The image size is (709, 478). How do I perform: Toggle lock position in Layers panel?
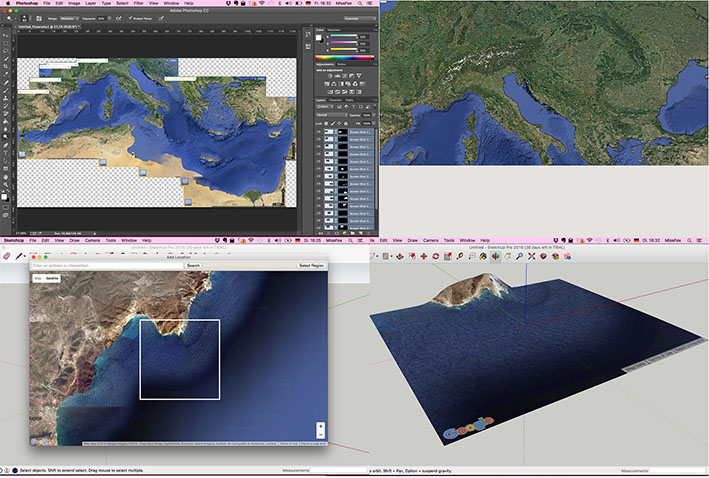click(339, 123)
